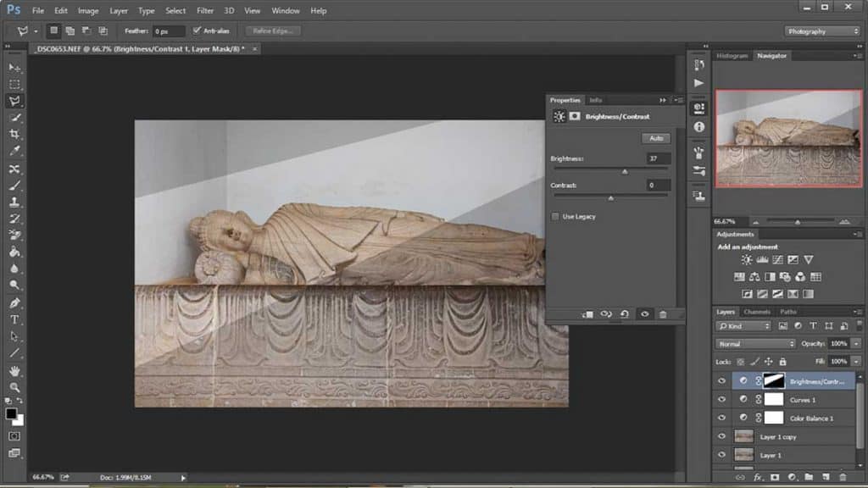Add an Invert adjustment from Adjustments panel
868x488 pixels.
747,294
